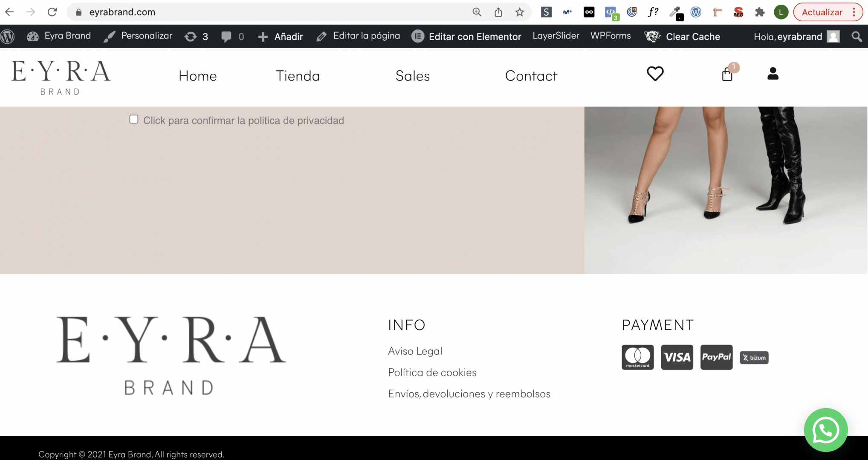Go to the Home nav item
868x460 pixels.
click(x=197, y=76)
